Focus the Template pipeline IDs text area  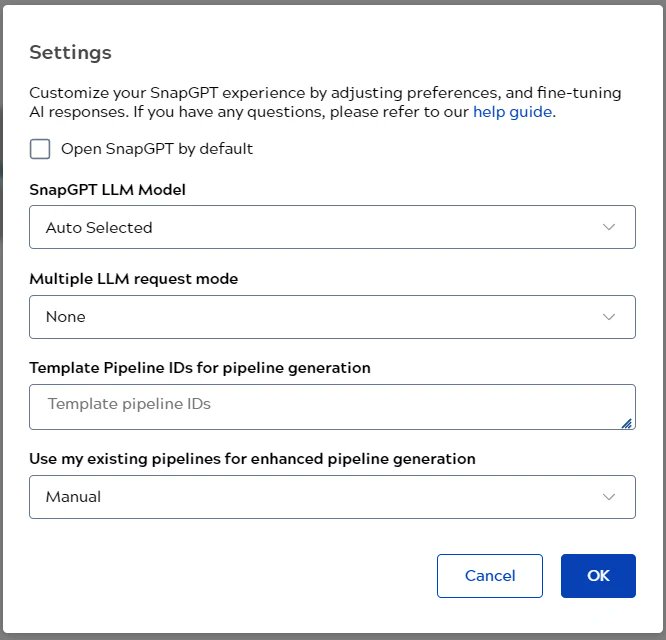point(333,407)
